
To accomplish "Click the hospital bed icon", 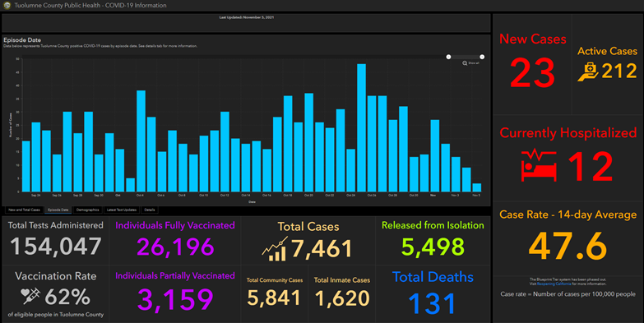I will click(x=539, y=165).
